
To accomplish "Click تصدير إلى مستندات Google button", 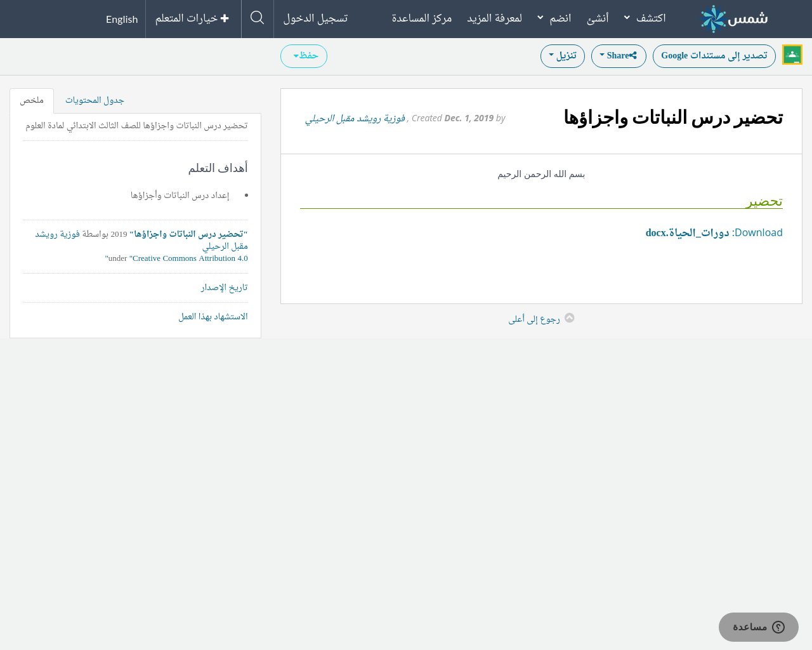I will point(714,56).
